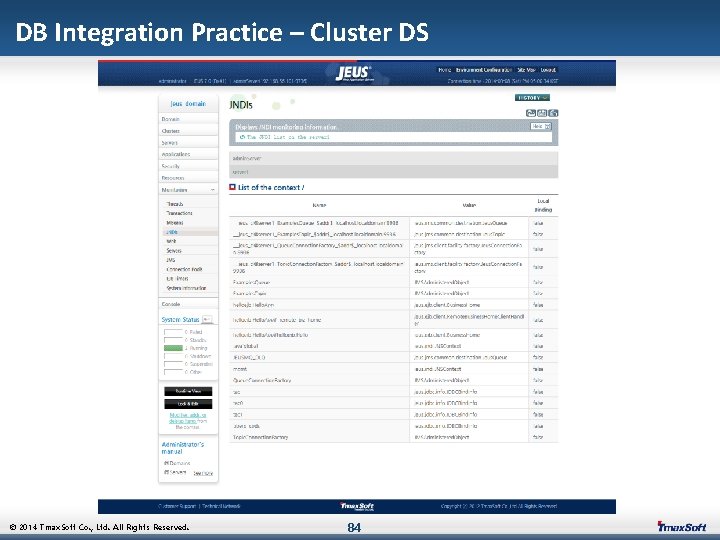Click the jeus_domain sidebar title
Image resolution: width=720 pixels, height=540 pixels.
[x=188, y=104]
